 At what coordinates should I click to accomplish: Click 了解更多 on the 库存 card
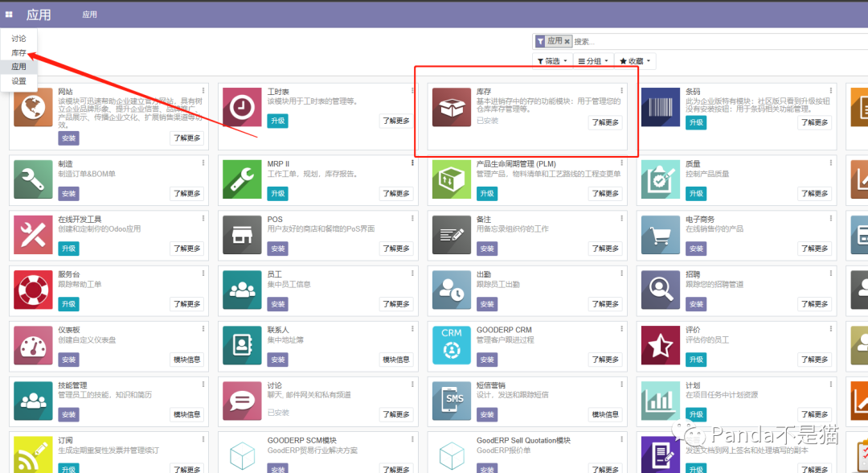pyautogui.click(x=605, y=122)
